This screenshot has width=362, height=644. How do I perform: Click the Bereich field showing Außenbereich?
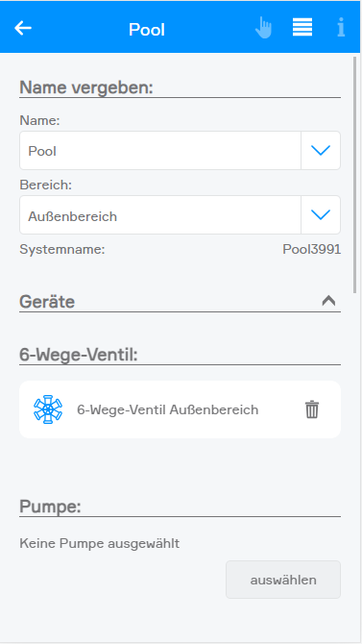(160, 214)
